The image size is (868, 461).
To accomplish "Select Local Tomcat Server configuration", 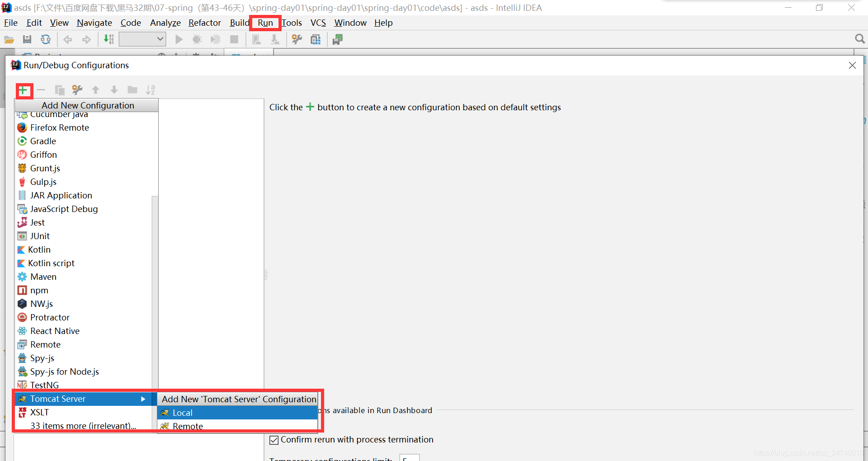I will click(x=237, y=413).
